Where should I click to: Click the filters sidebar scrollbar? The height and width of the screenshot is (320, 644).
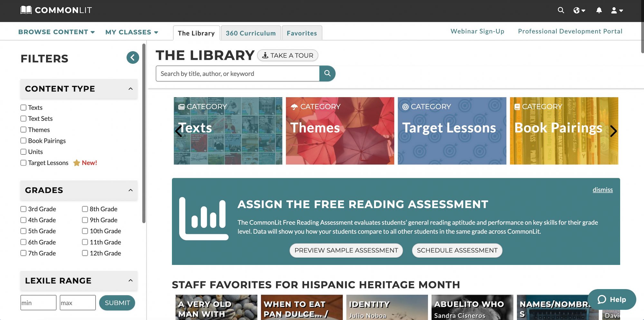click(x=144, y=133)
